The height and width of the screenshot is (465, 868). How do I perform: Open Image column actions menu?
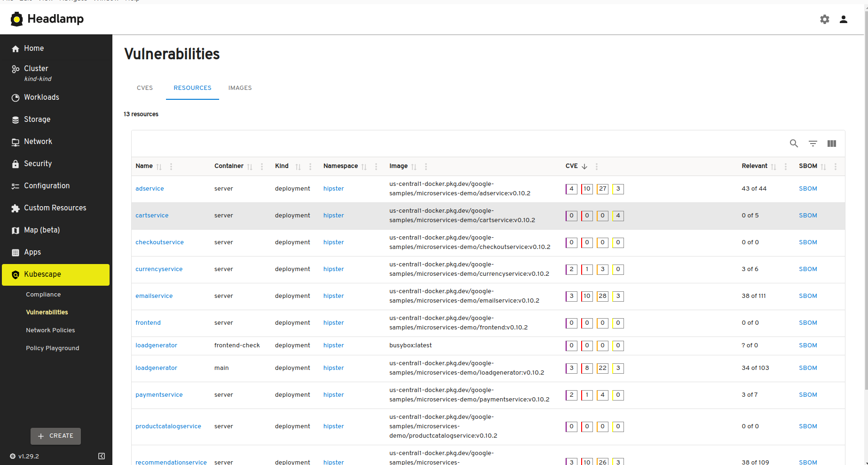tap(426, 167)
